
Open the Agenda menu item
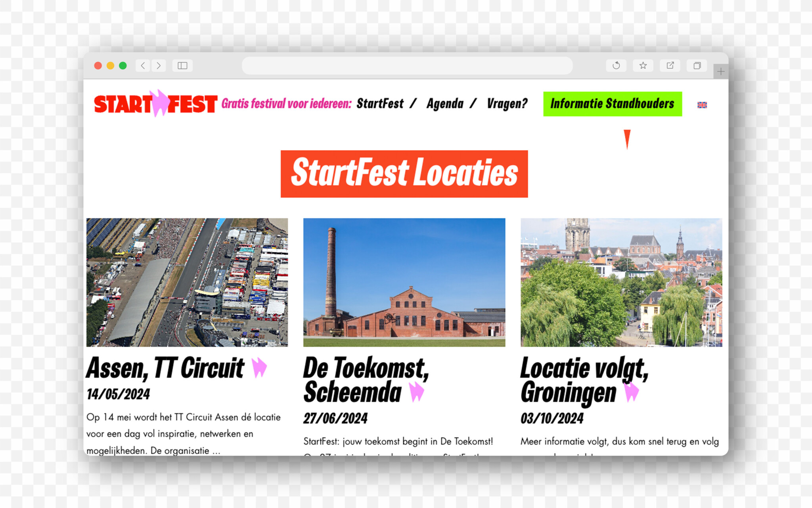click(445, 104)
